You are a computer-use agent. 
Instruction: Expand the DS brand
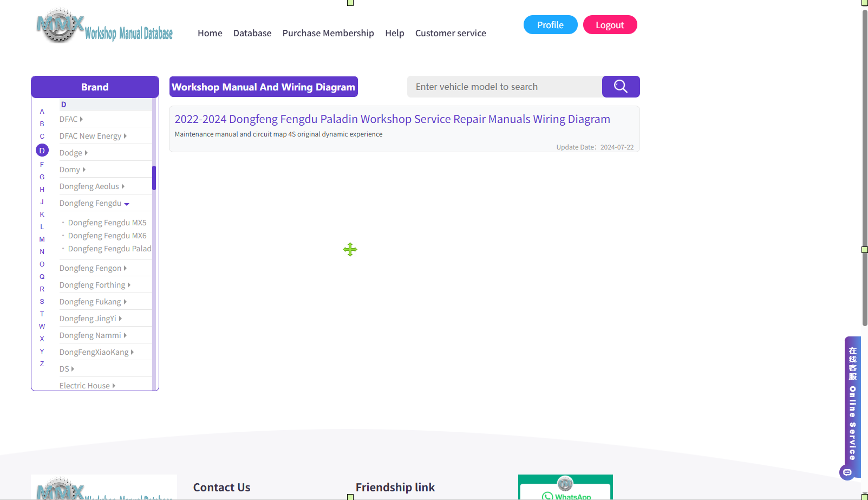click(67, 369)
